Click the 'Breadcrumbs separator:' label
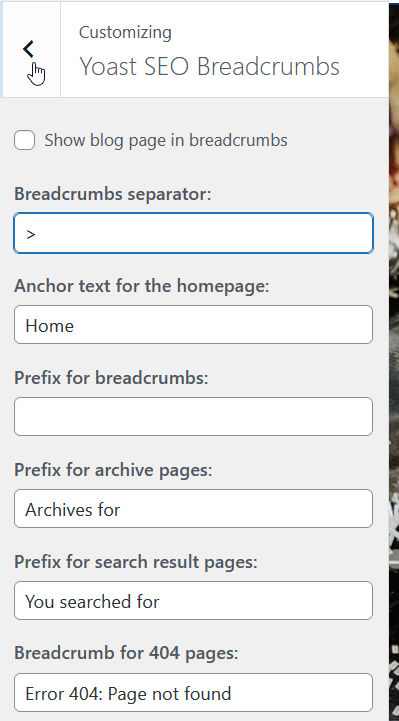Screen dimensions: 399x721 tap(113, 194)
